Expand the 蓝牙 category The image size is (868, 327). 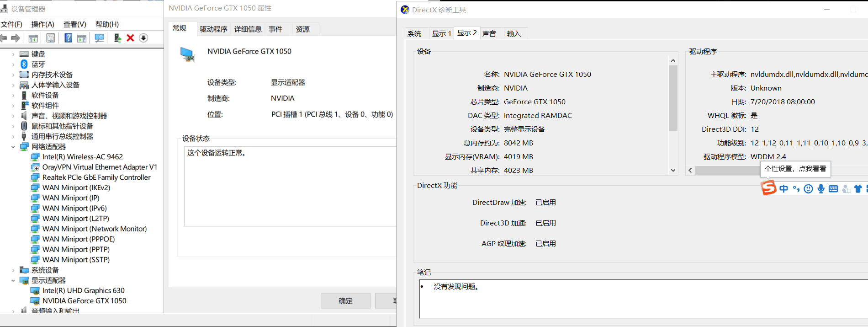(13, 64)
